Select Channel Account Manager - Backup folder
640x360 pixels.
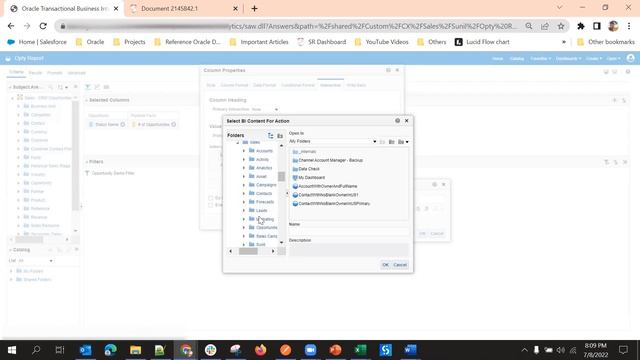pos(328,160)
